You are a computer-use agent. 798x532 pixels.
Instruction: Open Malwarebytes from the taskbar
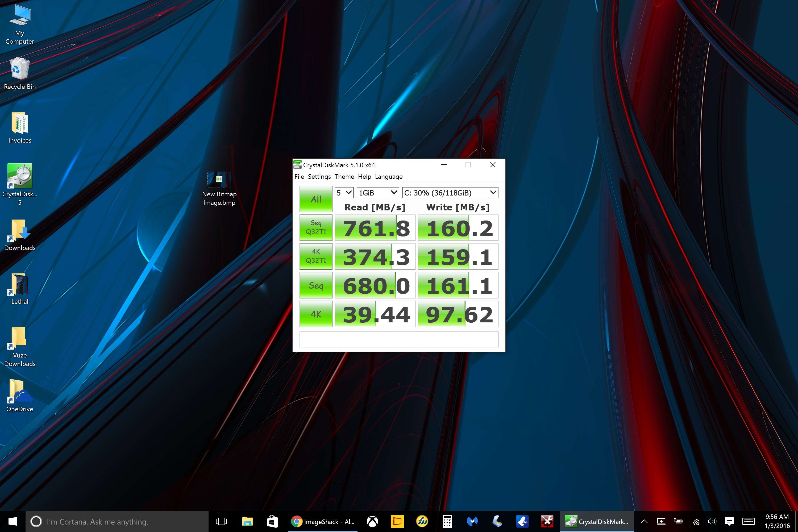click(x=472, y=521)
